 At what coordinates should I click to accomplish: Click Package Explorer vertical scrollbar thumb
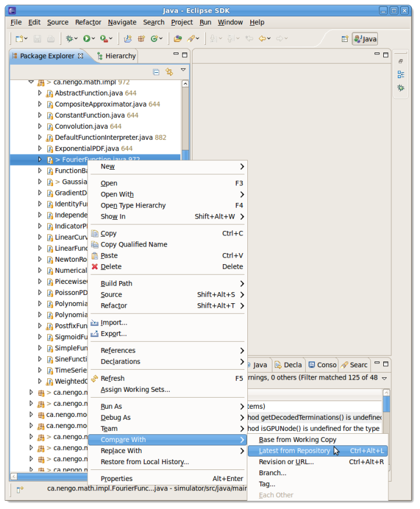coord(185,155)
